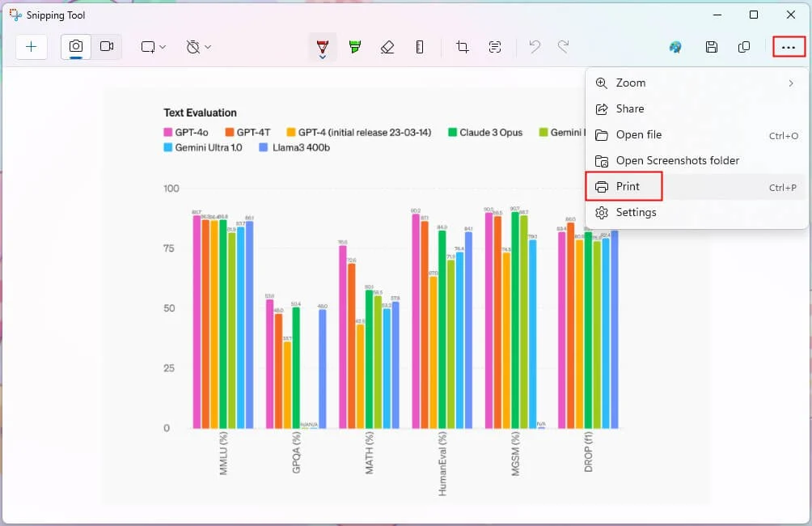812x526 pixels.
Task: Click the Undo arrow
Action: click(x=535, y=47)
